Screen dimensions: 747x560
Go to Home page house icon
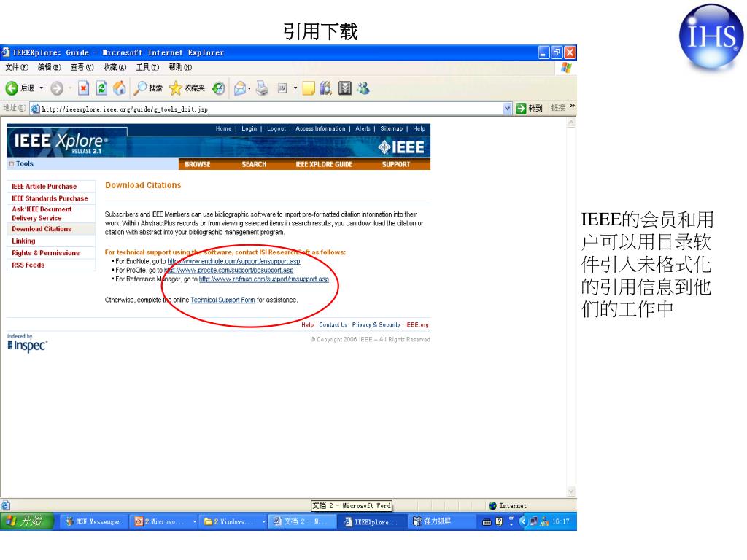120,87
